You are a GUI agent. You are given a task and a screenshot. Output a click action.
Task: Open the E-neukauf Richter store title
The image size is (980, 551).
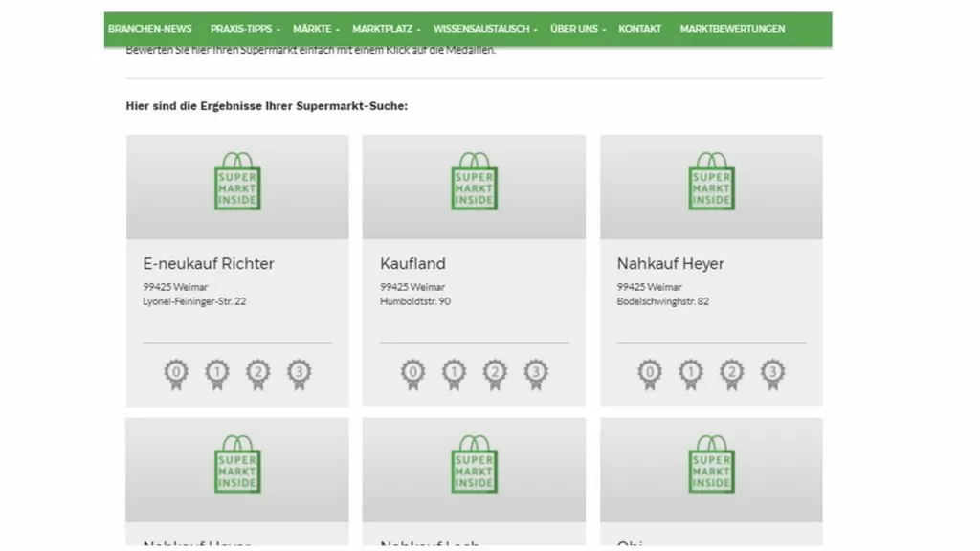208,264
